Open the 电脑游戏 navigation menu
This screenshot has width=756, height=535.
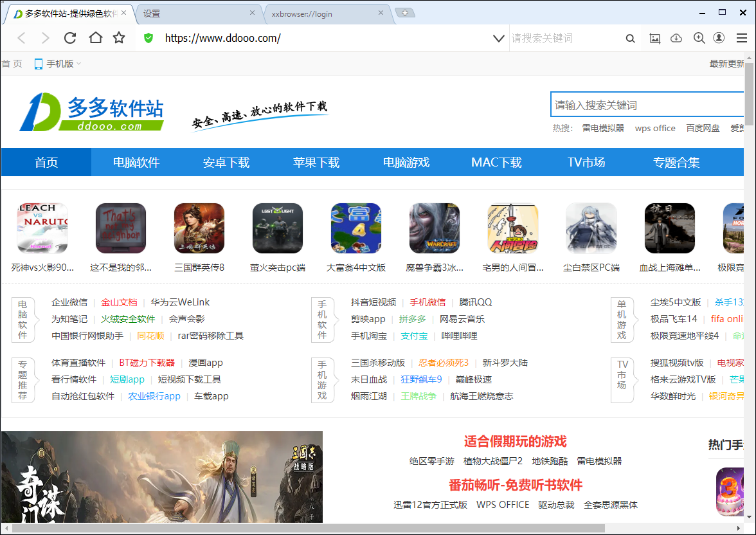click(x=406, y=163)
